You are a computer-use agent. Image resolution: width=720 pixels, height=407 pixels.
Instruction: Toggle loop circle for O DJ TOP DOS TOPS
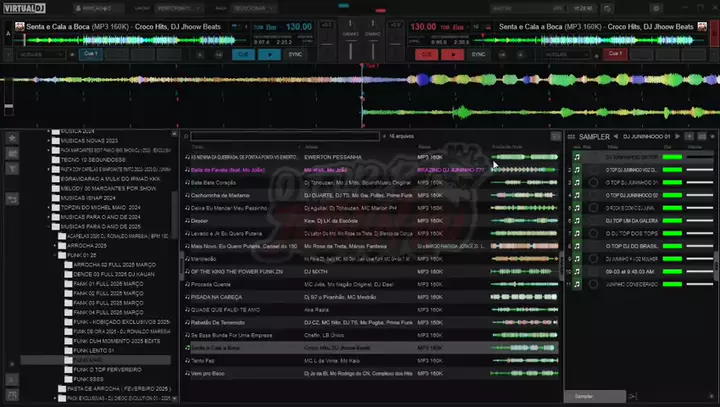(x=593, y=233)
